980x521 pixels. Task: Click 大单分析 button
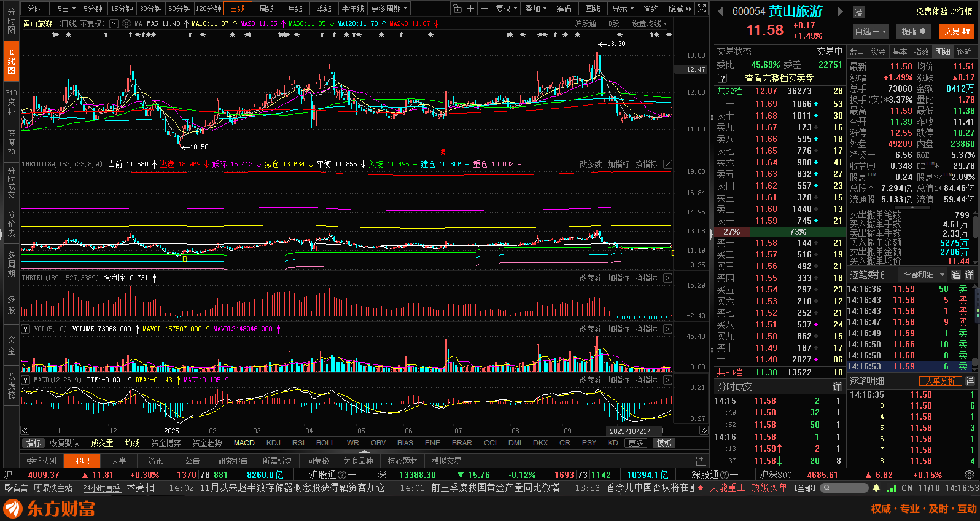tap(939, 381)
